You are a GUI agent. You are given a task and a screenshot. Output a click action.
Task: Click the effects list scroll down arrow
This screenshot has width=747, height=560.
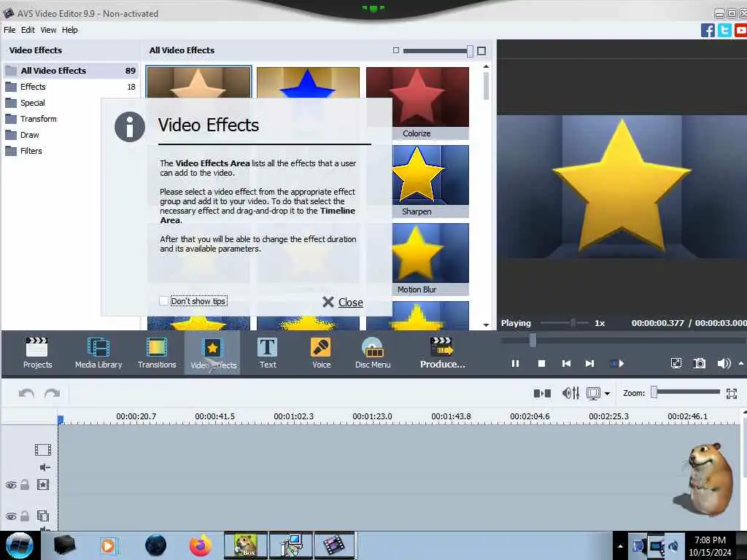click(486, 324)
